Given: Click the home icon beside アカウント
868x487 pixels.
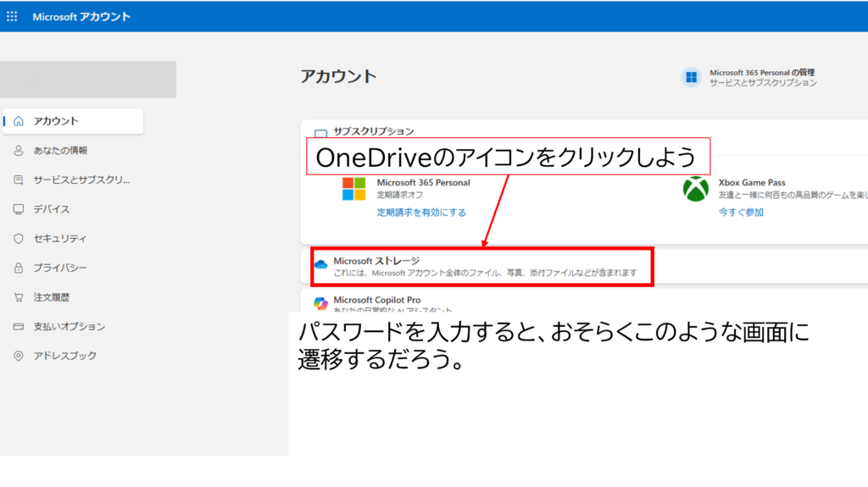Looking at the screenshot, I should [x=19, y=121].
